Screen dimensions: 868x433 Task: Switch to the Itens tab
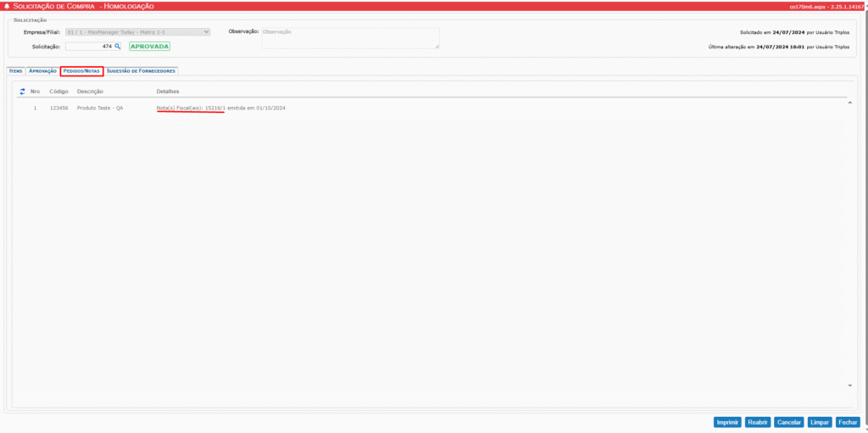(x=15, y=71)
